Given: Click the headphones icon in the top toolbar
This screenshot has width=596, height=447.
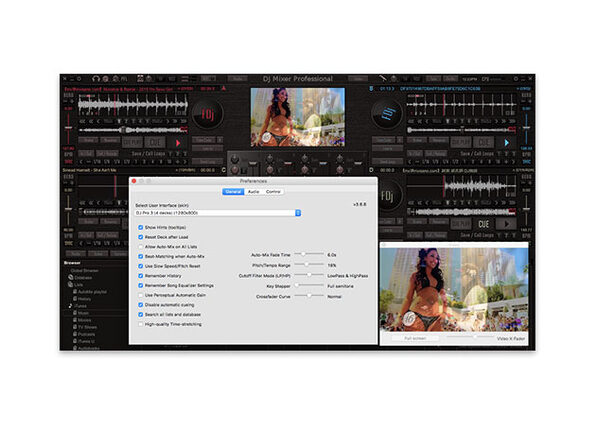Looking at the screenshot, I should [x=96, y=79].
